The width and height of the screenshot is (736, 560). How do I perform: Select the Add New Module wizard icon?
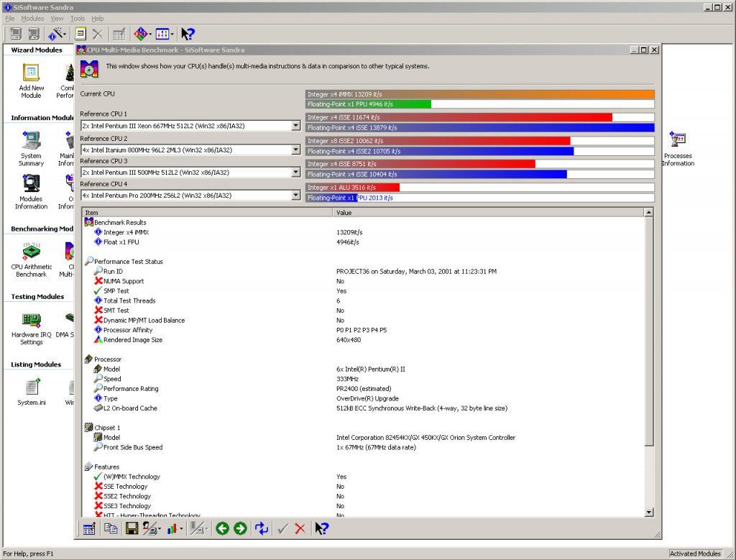tap(31, 73)
